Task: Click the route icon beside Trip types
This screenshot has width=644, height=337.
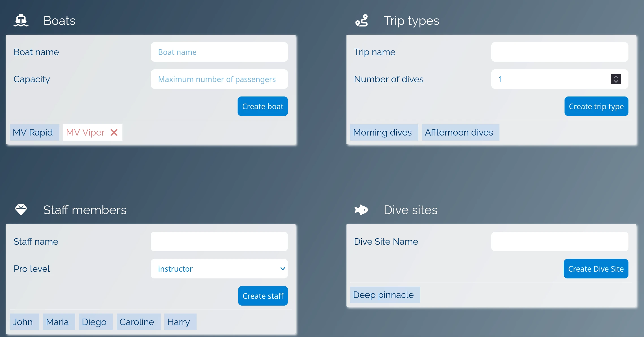Action: click(x=361, y=21)
